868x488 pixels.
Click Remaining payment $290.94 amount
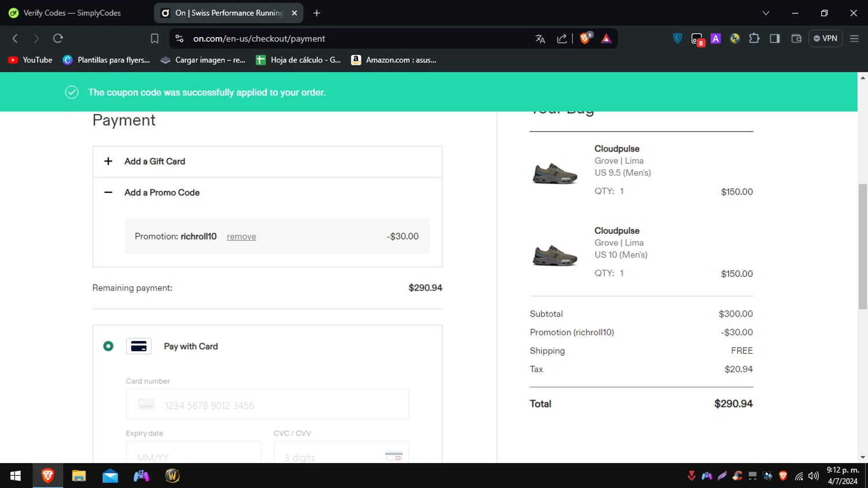click(x=425, y=288)
